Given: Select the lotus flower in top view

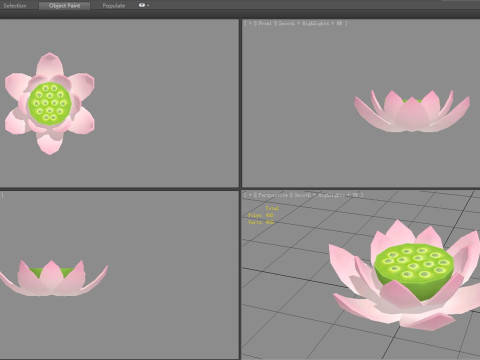Looking at the screenshot, I should pyautogui.click(x=50, y=103).
